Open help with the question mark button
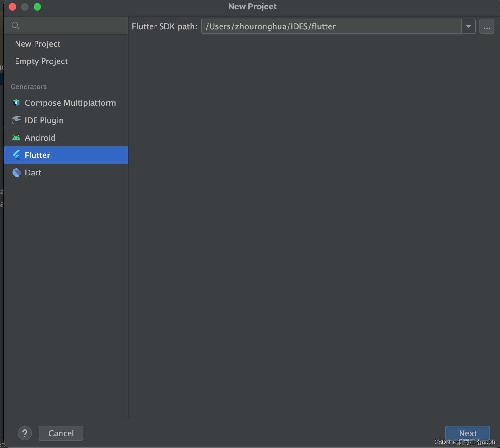500x448 pixels. tap(25, 433)
